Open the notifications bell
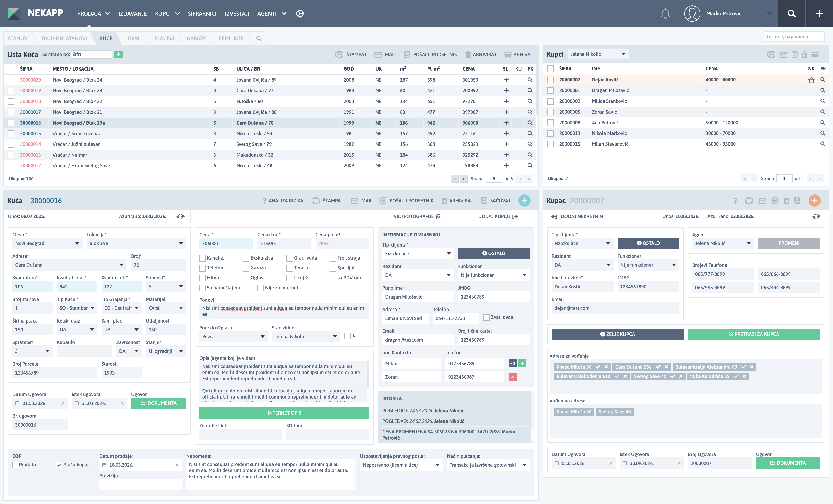Image resolution: width=833 pixels, height=504 pixels. tap(665, 13)
